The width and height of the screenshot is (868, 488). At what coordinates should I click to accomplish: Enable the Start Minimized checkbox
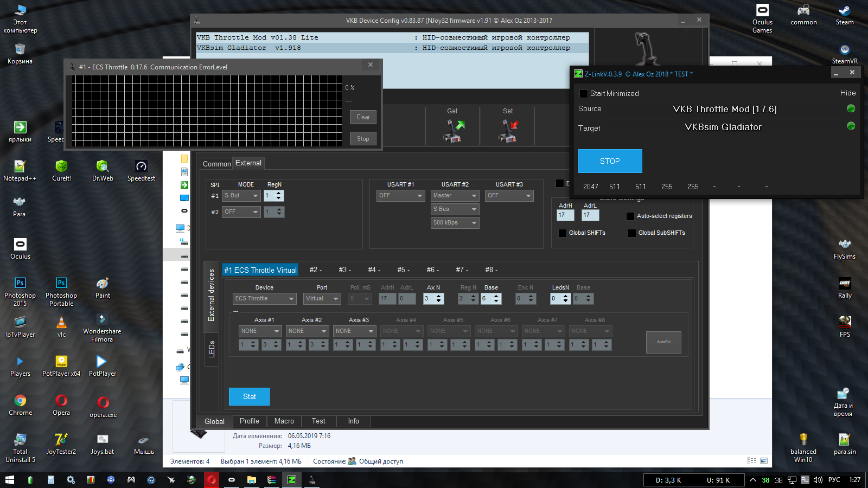click(584, 94)
